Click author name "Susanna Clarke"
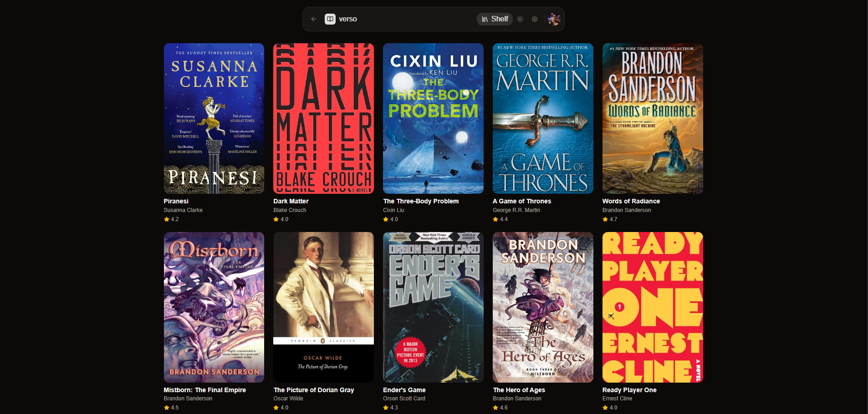The width and height of the screenshot is (868, 414). (183, 210)
